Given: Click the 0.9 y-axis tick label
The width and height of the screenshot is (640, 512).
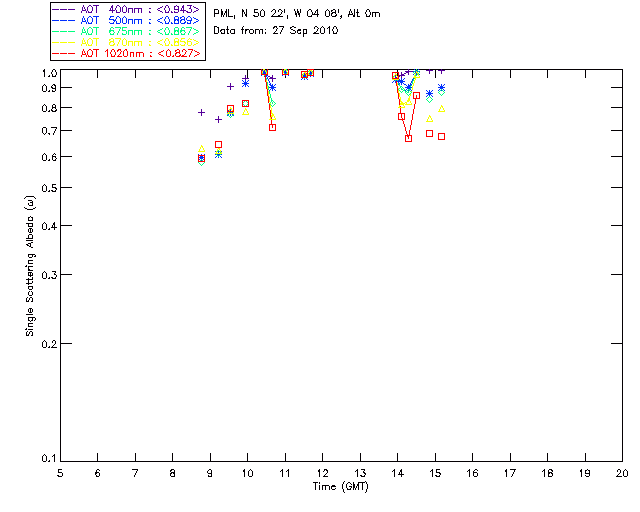Looking at the screenshot, I should 49,88.
